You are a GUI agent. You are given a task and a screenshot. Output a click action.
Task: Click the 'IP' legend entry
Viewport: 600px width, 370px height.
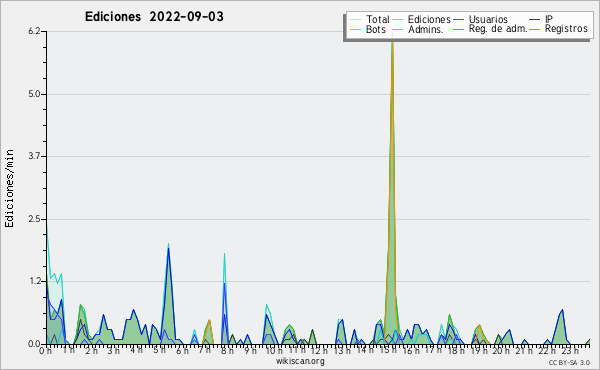541,19
